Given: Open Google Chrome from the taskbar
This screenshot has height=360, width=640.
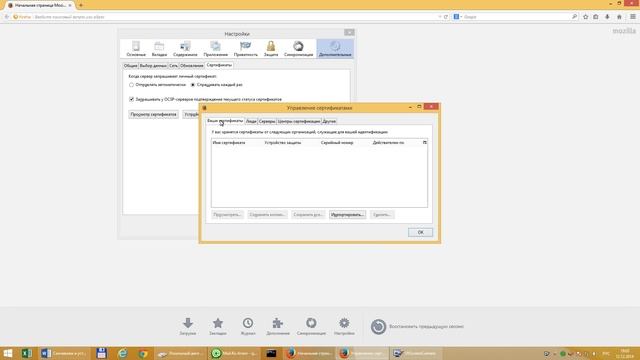Looking at the screenshot, I should point(143,353).
